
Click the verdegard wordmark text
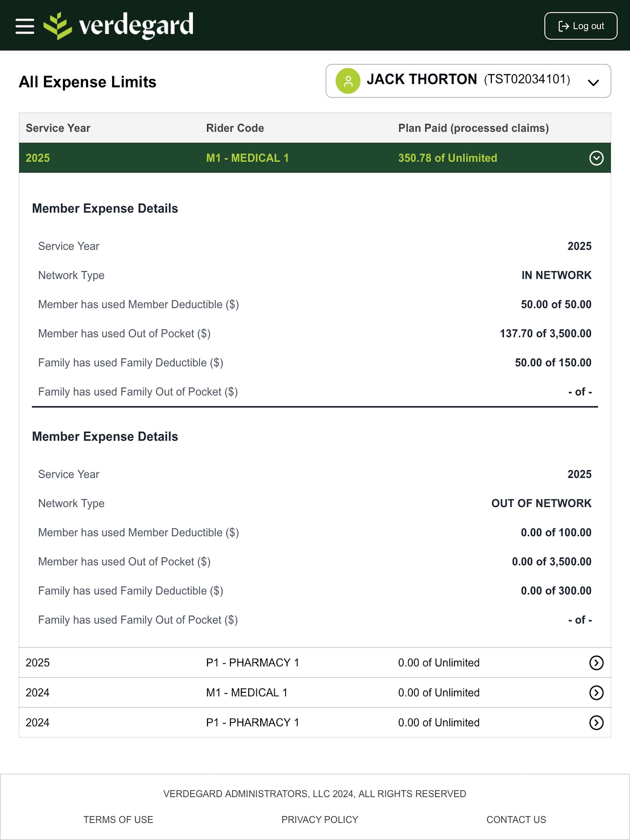point(136,25)
